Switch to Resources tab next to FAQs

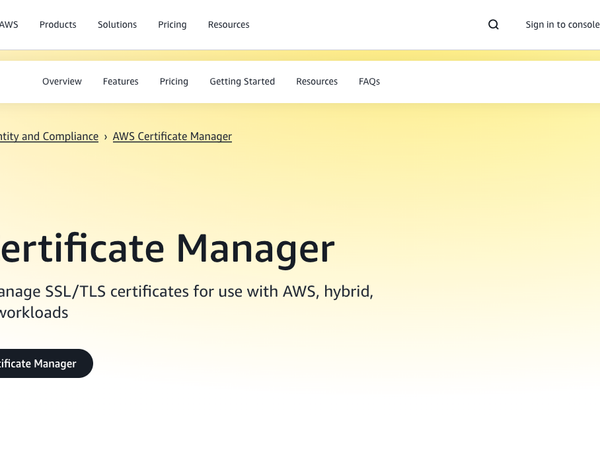tap(317, 82)
